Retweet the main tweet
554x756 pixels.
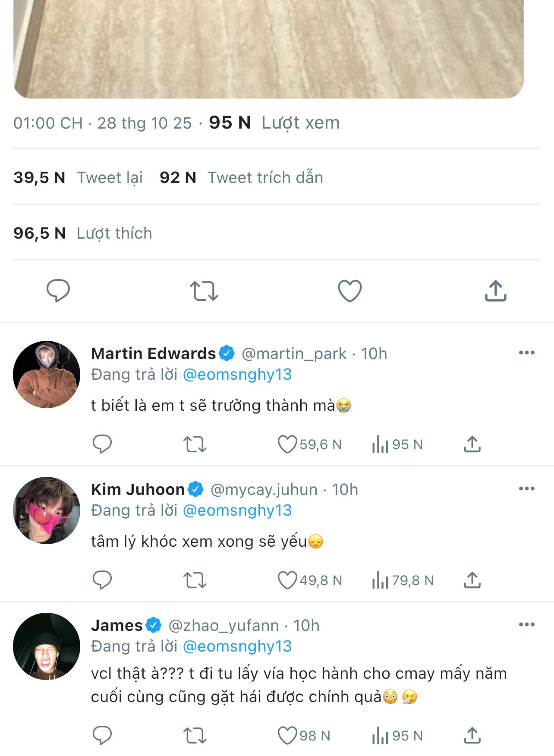point(204,290)
